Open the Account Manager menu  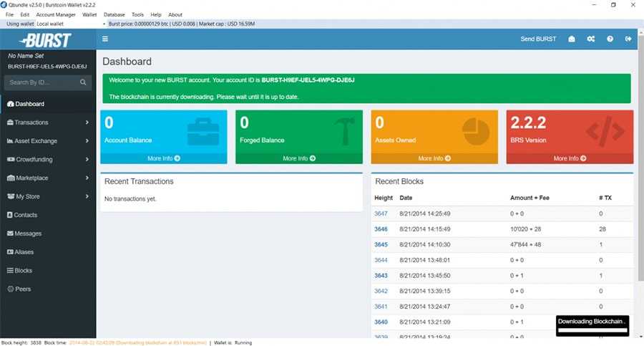pyautogui.click(x=56, y=14)
